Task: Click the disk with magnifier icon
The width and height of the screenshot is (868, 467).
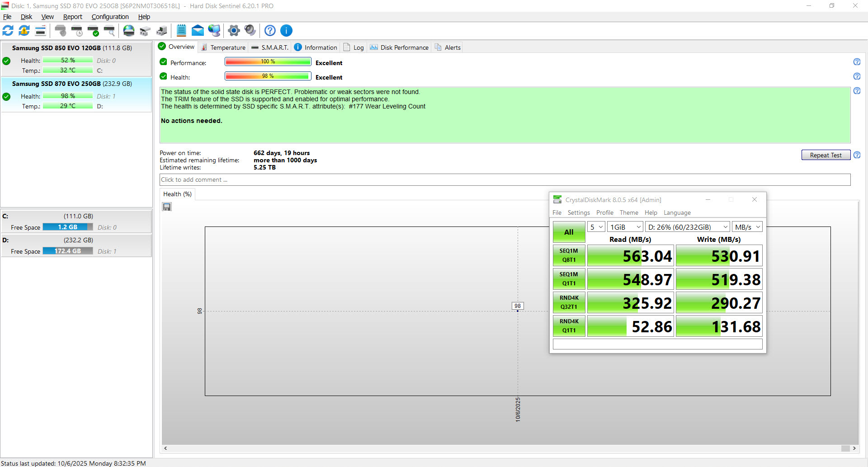Action: pyautogui.click(x=109, y=31)
